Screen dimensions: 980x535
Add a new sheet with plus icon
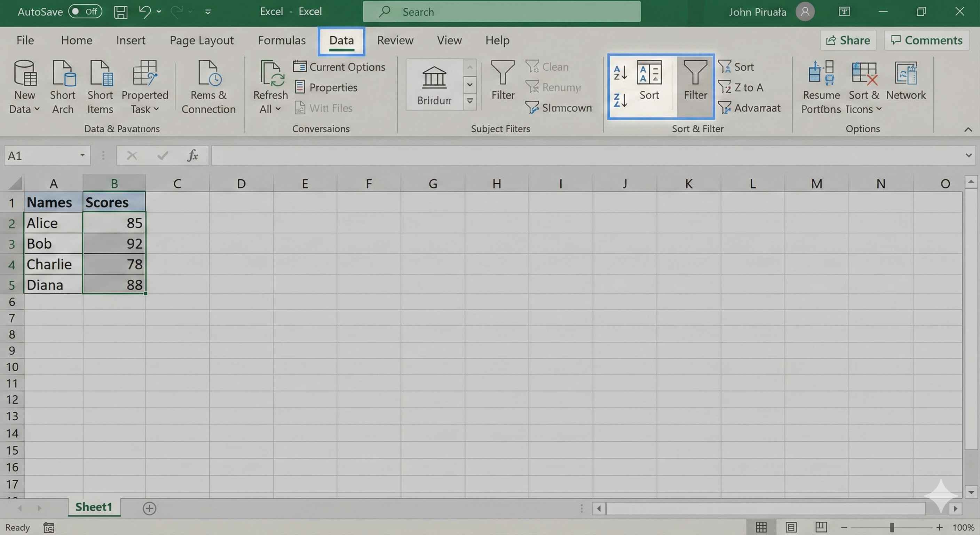point(149,508)
